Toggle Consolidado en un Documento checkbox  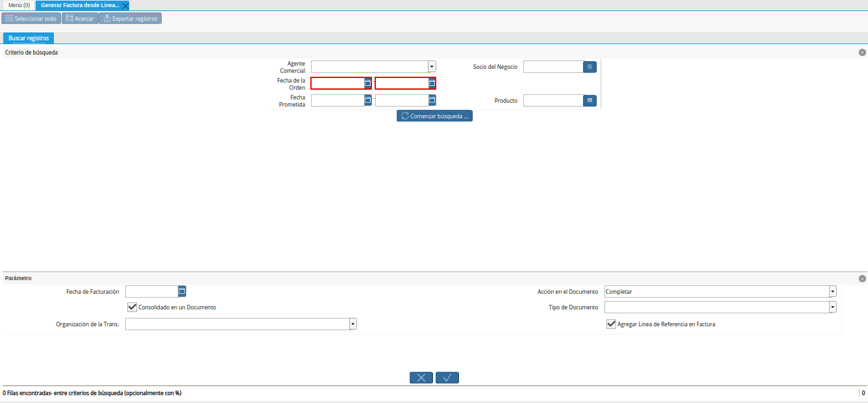tap(132, 307)
